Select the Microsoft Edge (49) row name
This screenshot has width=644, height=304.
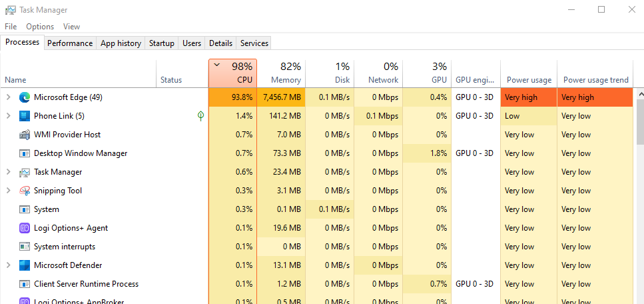68,97
